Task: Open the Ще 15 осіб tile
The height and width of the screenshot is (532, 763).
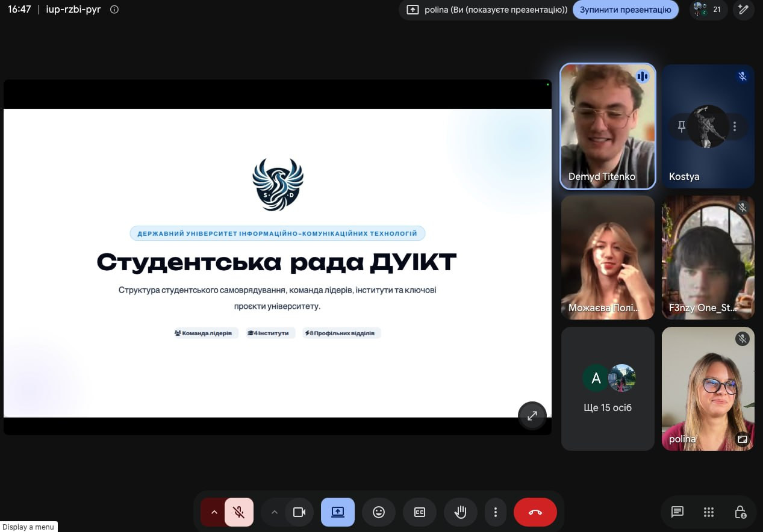Action: pyautogui.click(x=608, y=389)
